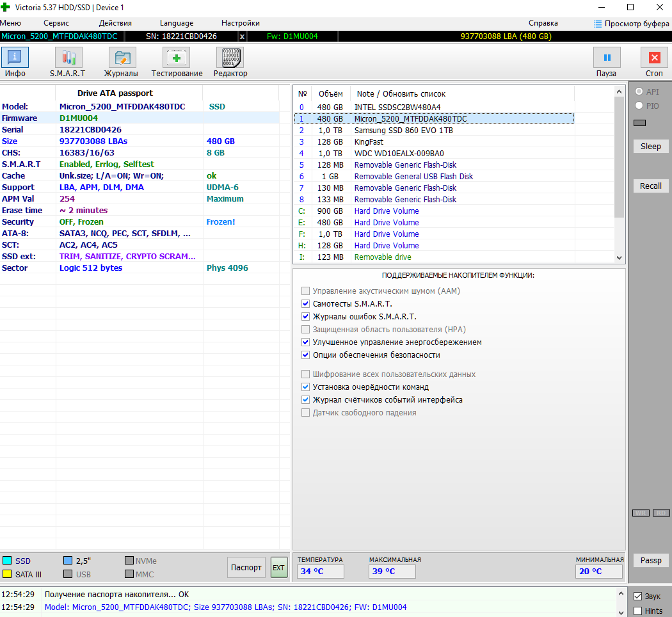Image resolution: width=672 pixels, height=617 pixels.
Task: Toggle Установка очерёдности команд checkbox
Action: coord(305,387)
